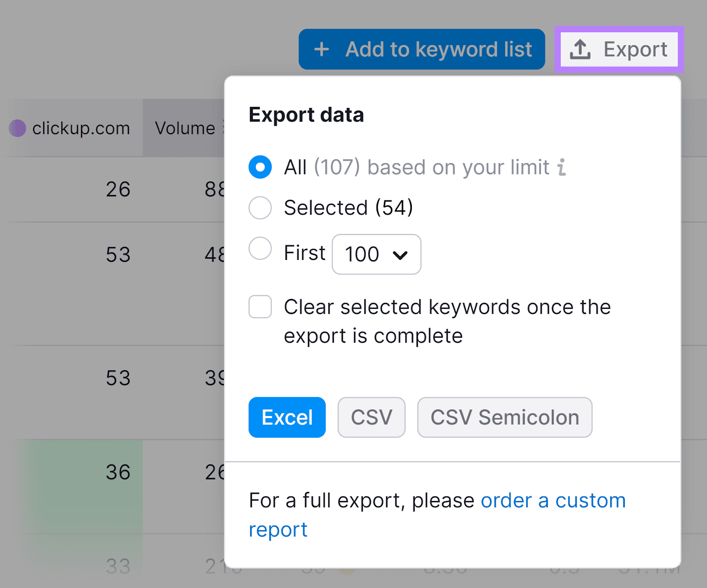Open the "order a custom report" link
Screen dimensions: 707x588
point(553,500)
